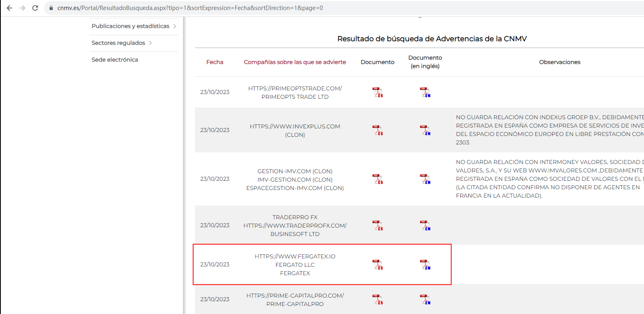Viewport: 644px width, 314px height.
Task: Open English PDF for TRADERPRO FX warning
Action: coord(425,226)
